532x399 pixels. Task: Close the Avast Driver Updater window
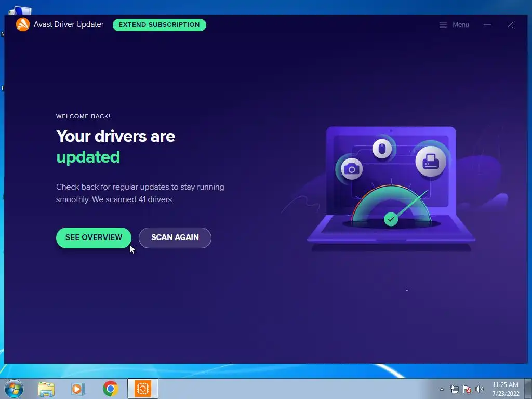pos(510,25)
